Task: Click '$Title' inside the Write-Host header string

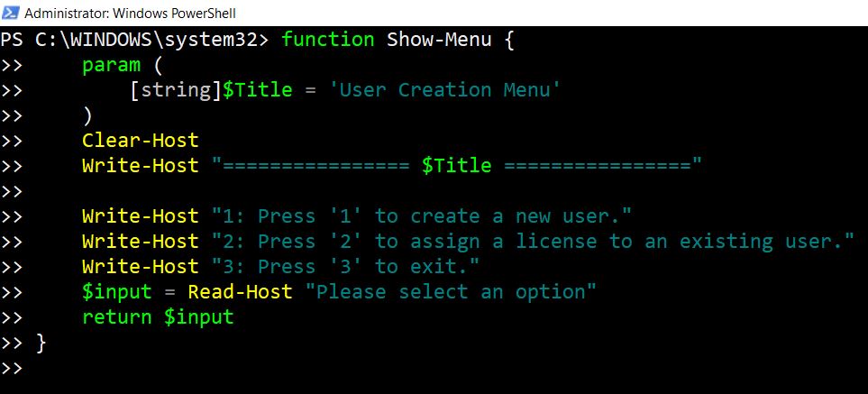Action: [456, 166]
